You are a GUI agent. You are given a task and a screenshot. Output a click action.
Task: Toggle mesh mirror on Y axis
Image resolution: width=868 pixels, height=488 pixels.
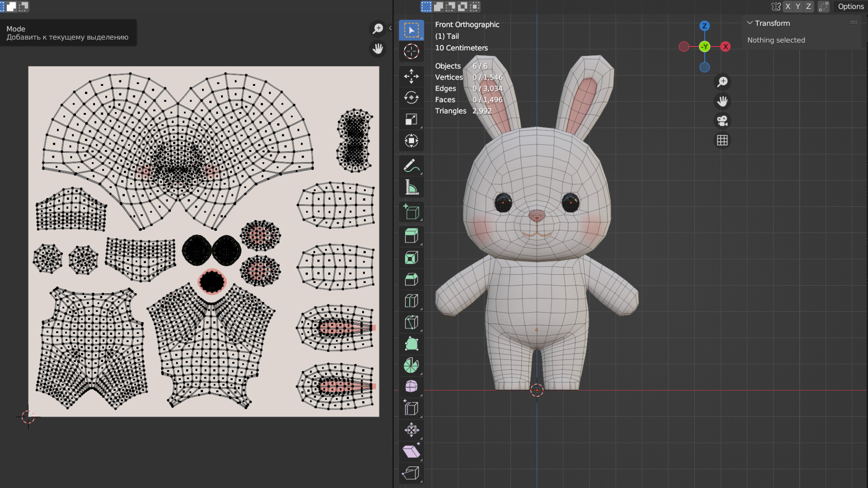pos(798,6)
